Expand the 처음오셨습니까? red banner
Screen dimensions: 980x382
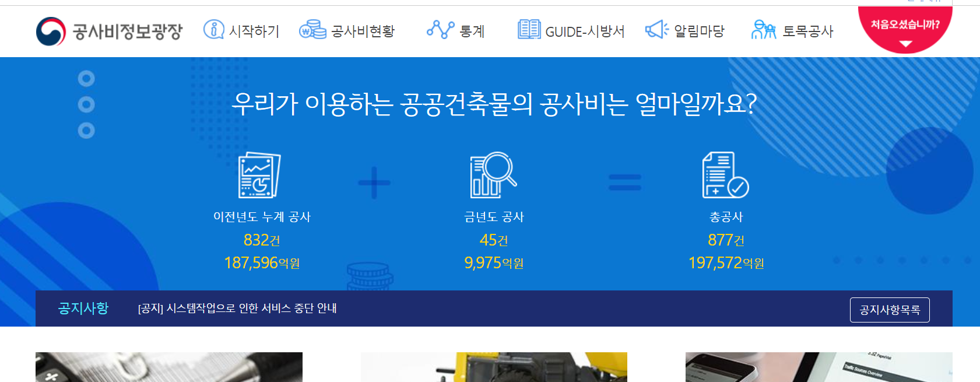click(x=905, y=29)
